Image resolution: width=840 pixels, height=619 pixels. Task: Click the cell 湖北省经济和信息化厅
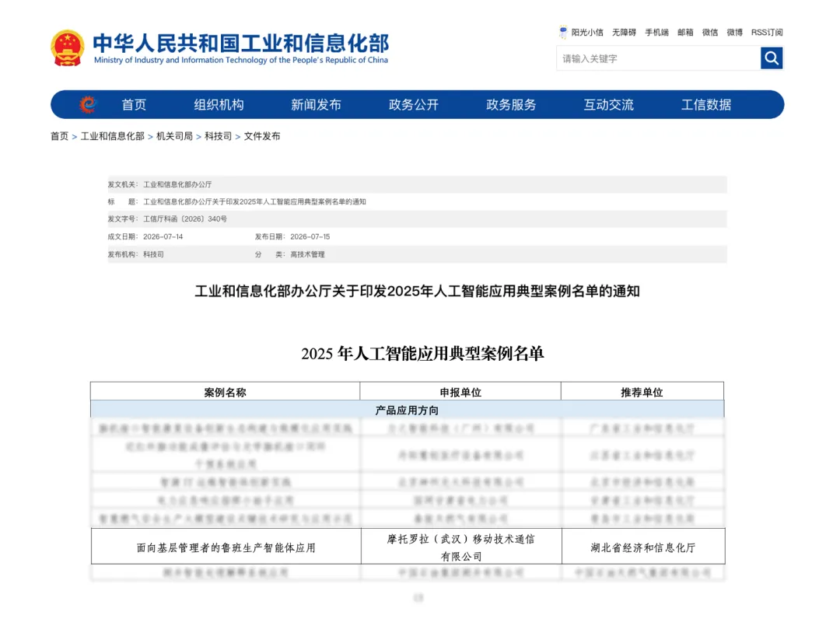click(643, 547)
